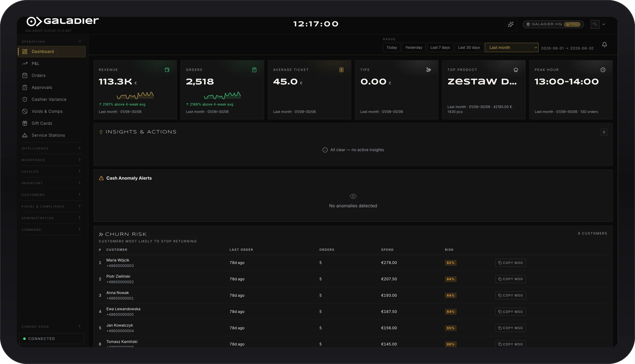
Task: Expand the Workforce section
Action: point(51,160)
